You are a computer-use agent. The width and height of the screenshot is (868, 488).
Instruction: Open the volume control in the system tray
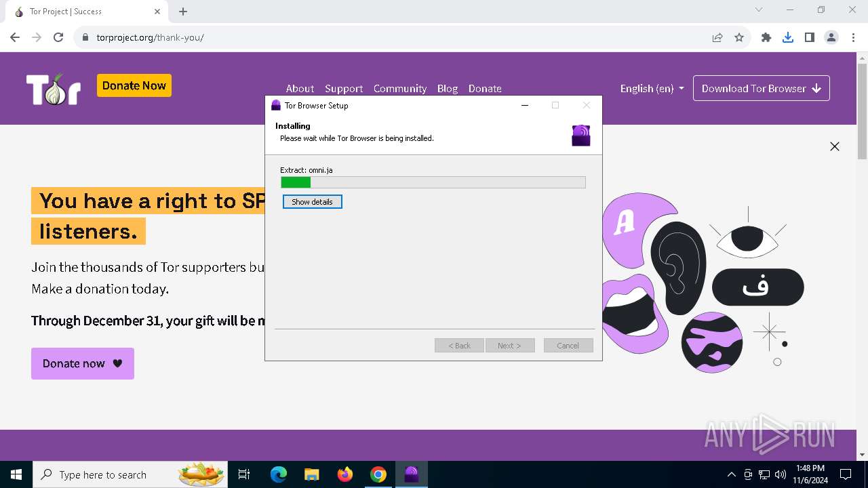point(781,474)
